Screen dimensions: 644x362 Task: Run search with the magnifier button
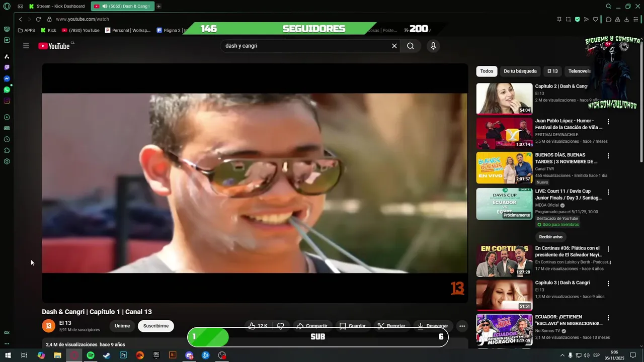[411, 46]
